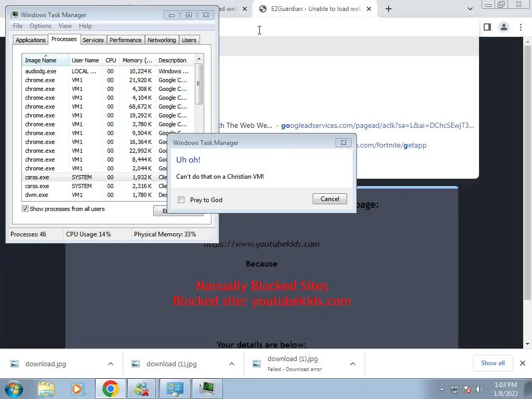Expand options for failed download (1).jpg

tap(353, 364)
